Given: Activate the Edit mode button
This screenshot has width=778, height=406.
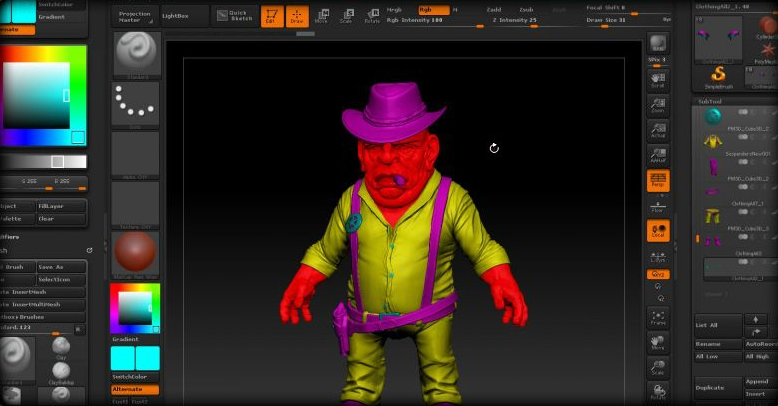Looking at the screenshot, I should click(x=272, y=16).
